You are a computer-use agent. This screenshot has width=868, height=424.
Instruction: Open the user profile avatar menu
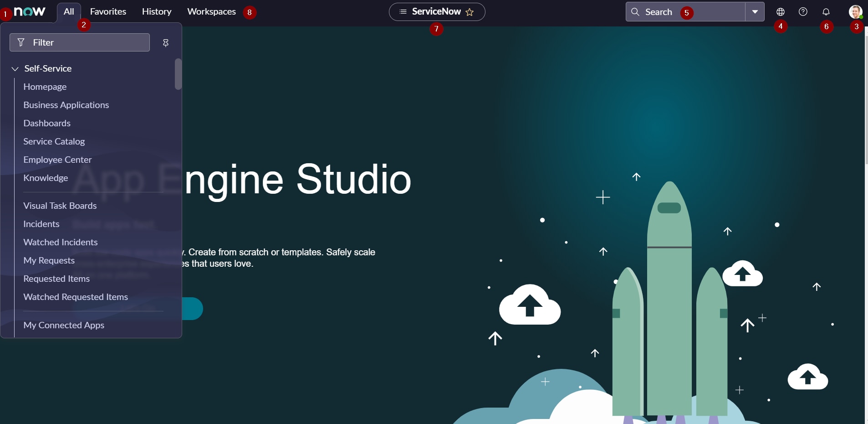tap(855, 12)
